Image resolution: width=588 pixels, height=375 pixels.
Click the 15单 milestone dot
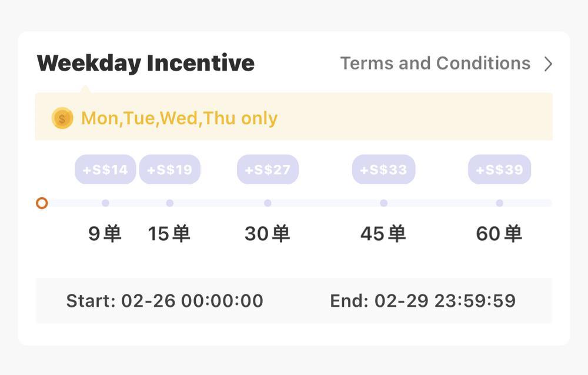pos(169,203)
